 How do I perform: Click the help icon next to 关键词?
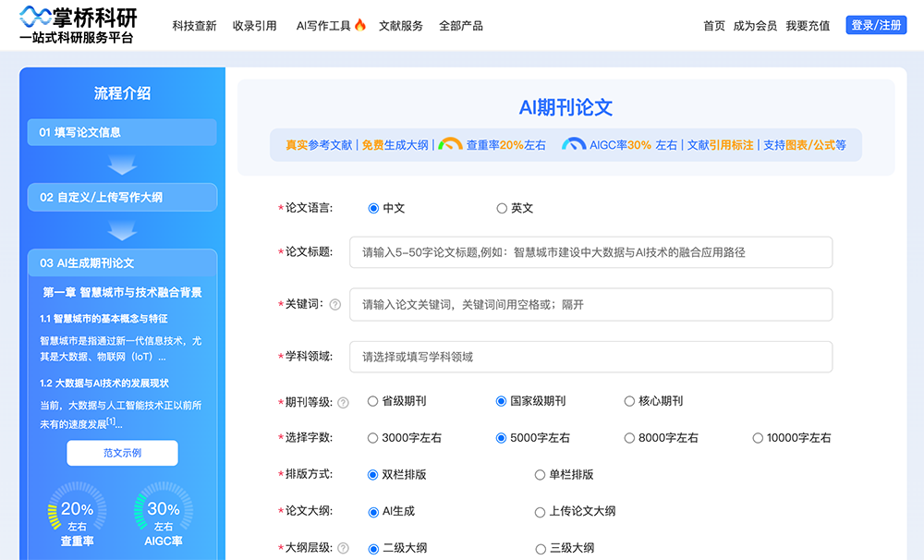pos(335,305)
